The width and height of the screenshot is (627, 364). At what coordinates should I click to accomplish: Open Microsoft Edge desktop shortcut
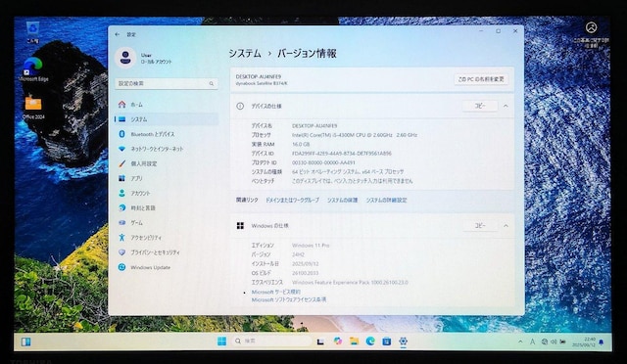[33, 69]
